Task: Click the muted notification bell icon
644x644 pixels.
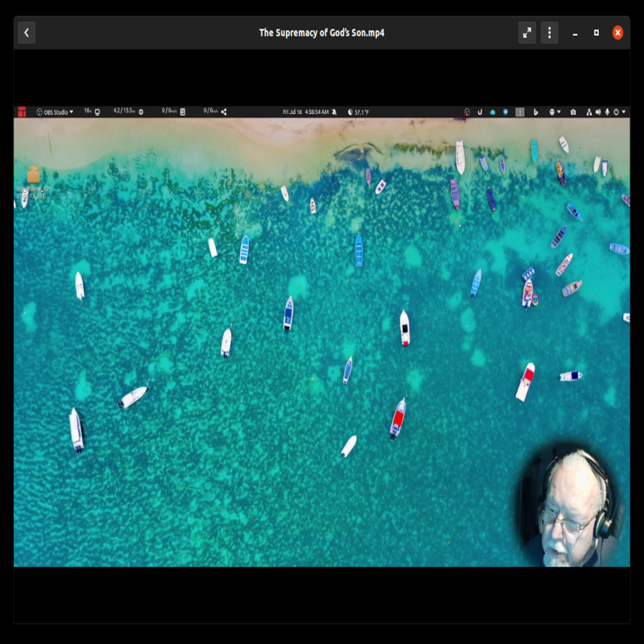Action: (x=334, y=112)
